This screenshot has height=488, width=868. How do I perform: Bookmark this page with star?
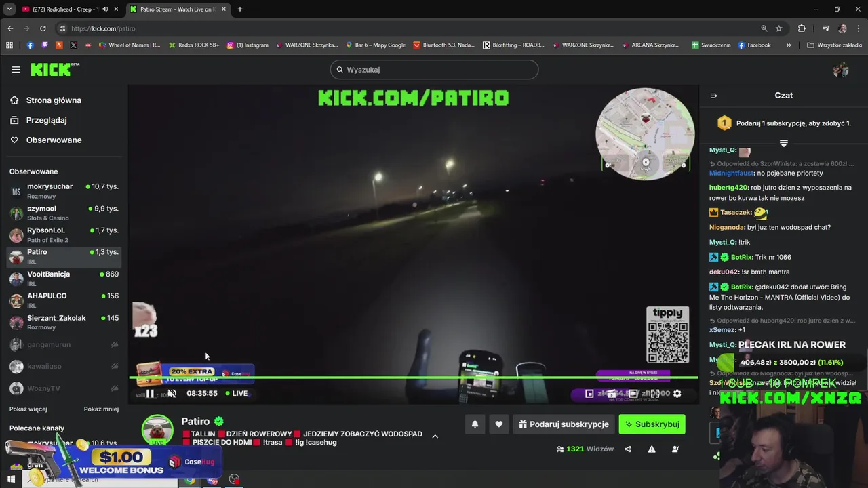click(779, 28)
